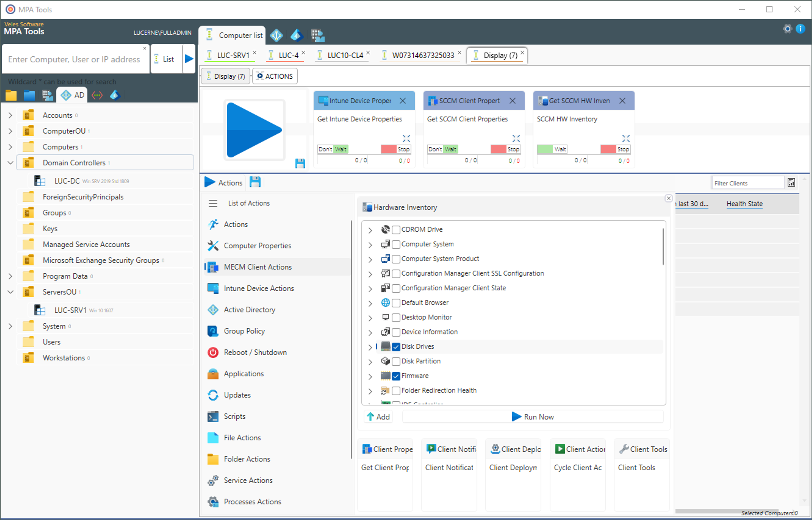
Task: Expand the System folder
Action: pyautogui.click(x=10, y=326)
